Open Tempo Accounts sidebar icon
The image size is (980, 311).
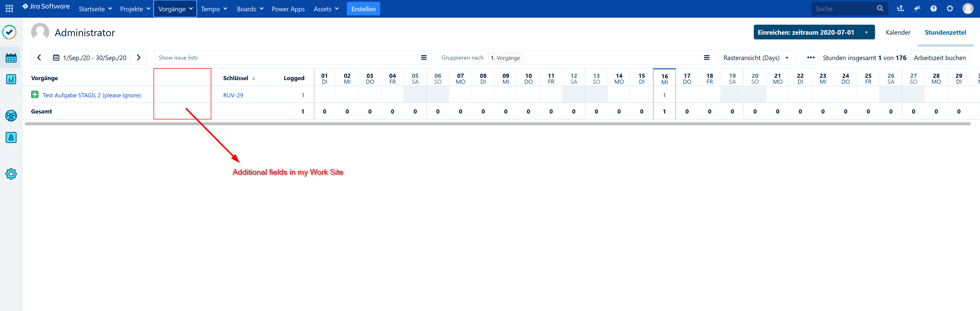[11, 137]
